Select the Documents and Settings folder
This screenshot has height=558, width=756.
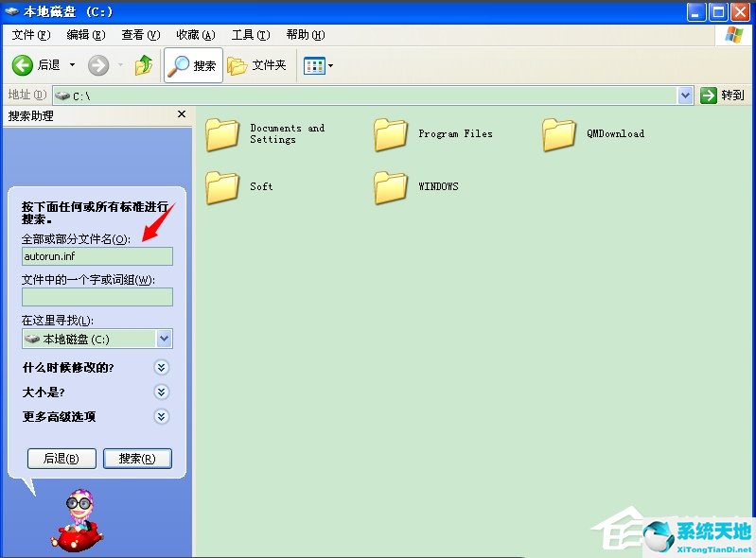coord(222,135)
